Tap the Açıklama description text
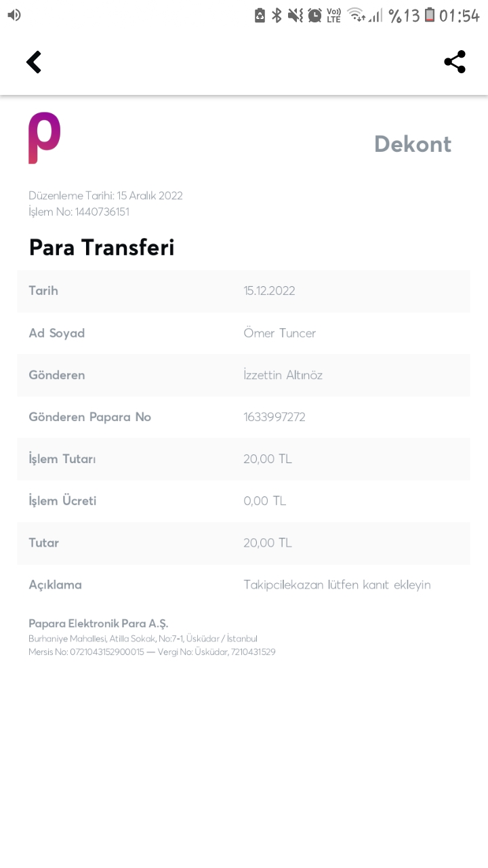This screenshot has width=488, height=868. 337,585
